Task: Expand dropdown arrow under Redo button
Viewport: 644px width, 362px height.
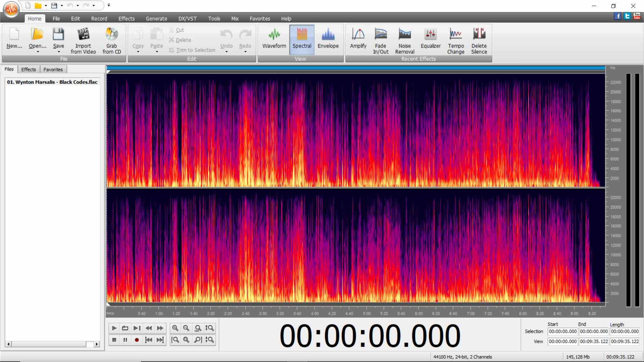Action: [x=245, y=52]
